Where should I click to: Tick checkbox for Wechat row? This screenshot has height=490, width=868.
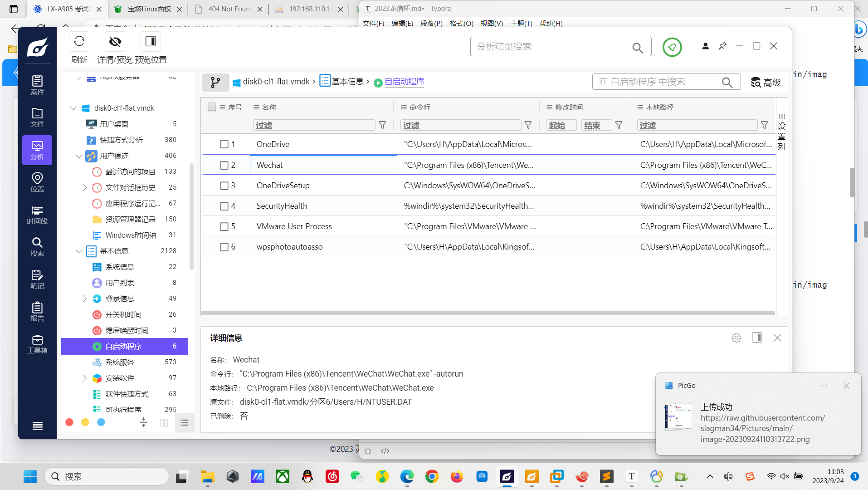224,165
